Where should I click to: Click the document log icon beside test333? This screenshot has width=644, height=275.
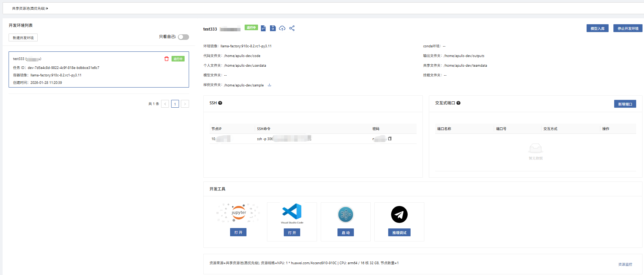[x=263, y=28]
